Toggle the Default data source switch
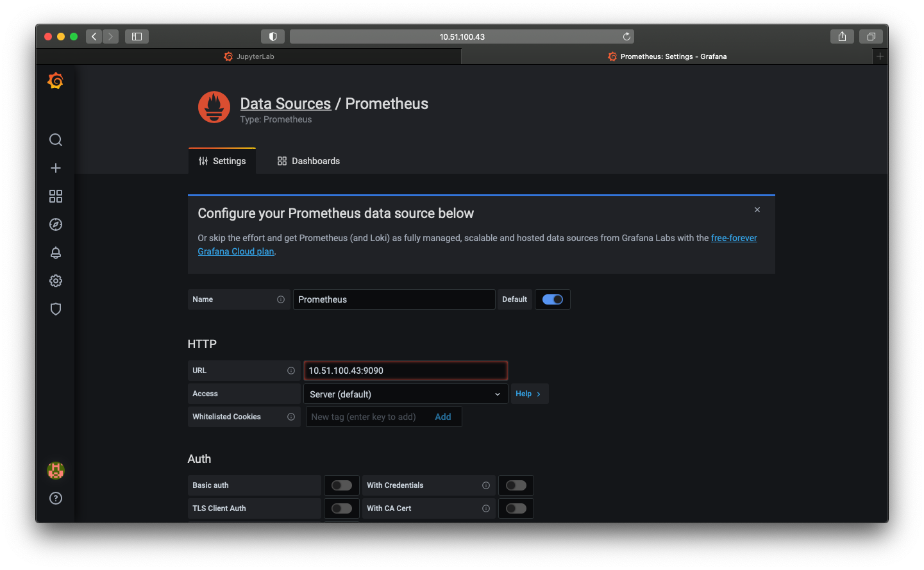This screenshot has width=924, height=570. (x=553, y=299)
